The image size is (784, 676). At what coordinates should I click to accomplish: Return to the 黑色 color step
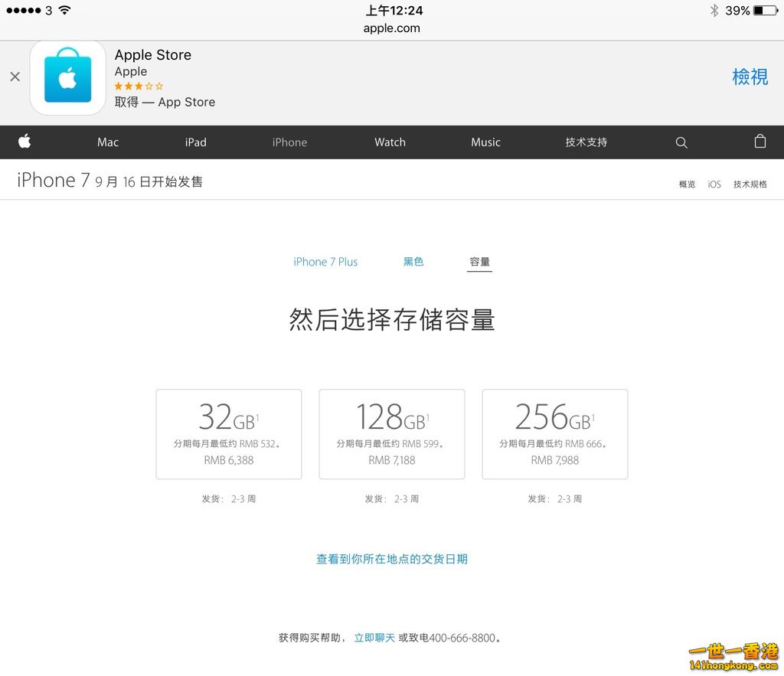(x=413, y=262)
